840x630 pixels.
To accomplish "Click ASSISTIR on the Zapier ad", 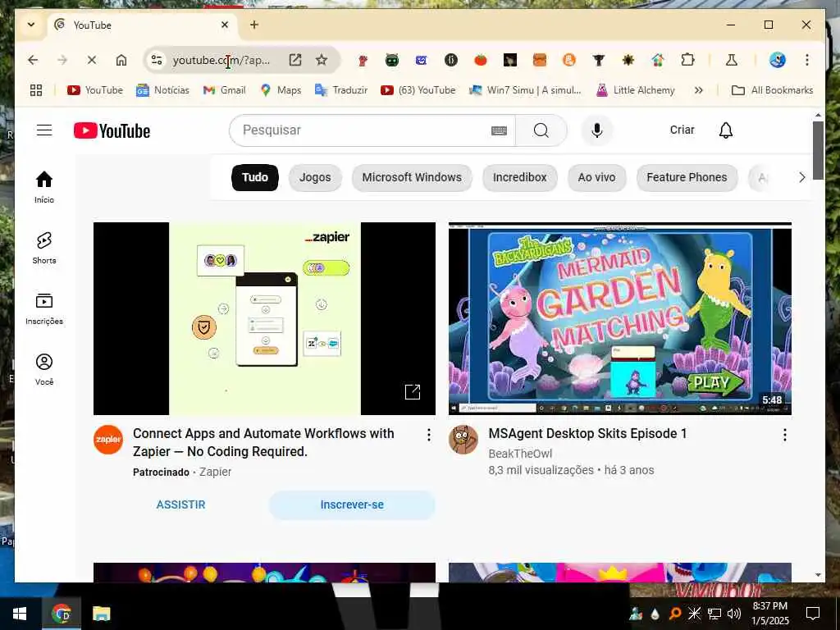I will (181, 504).
